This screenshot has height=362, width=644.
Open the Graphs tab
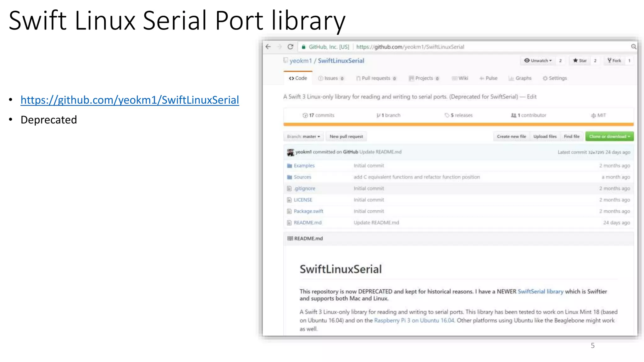click(x=520, y=78)
